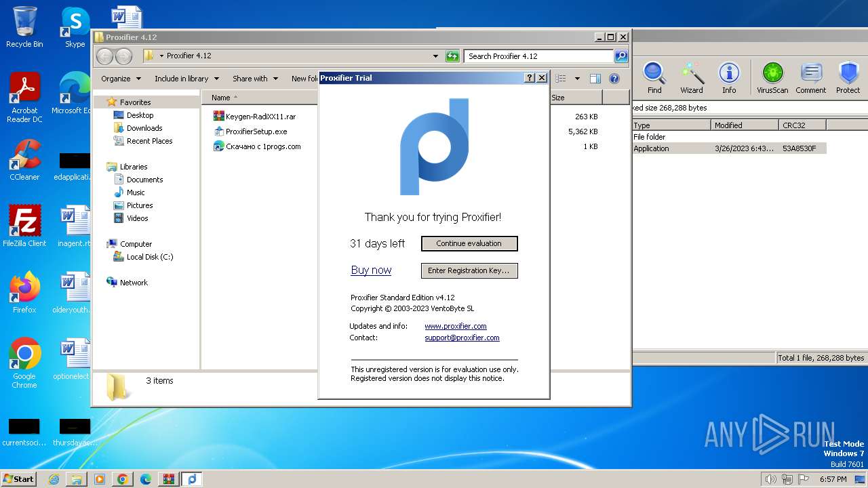868x488 pixels.
Task: Open the Wizard tool in WinRAR
Action: (692, 78)
